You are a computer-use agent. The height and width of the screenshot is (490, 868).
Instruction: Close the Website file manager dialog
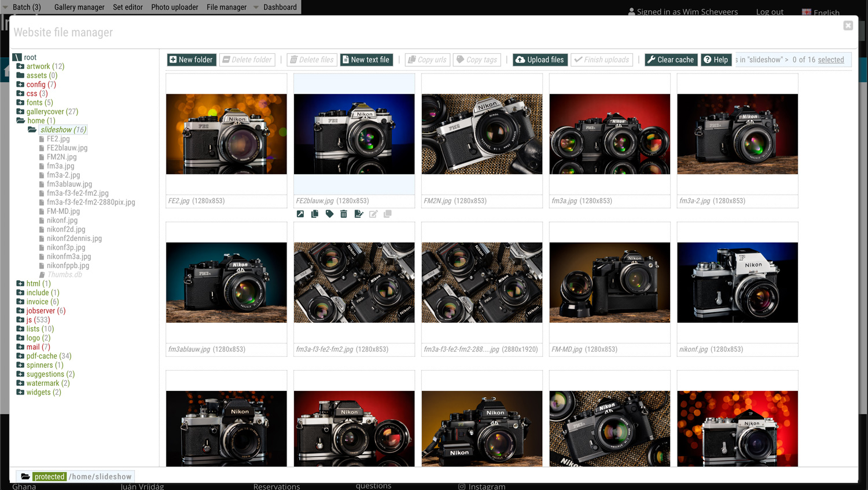point(848,25)
